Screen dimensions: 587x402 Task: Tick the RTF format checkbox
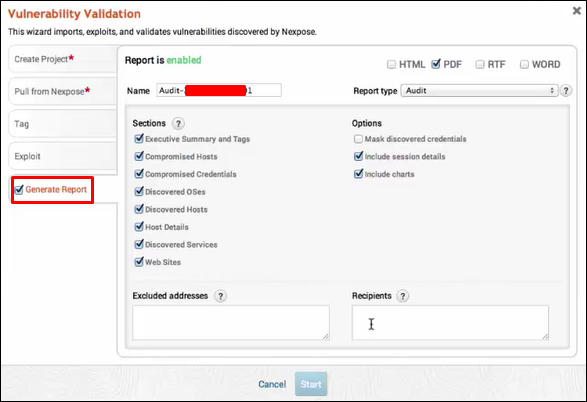click(480, 64)
